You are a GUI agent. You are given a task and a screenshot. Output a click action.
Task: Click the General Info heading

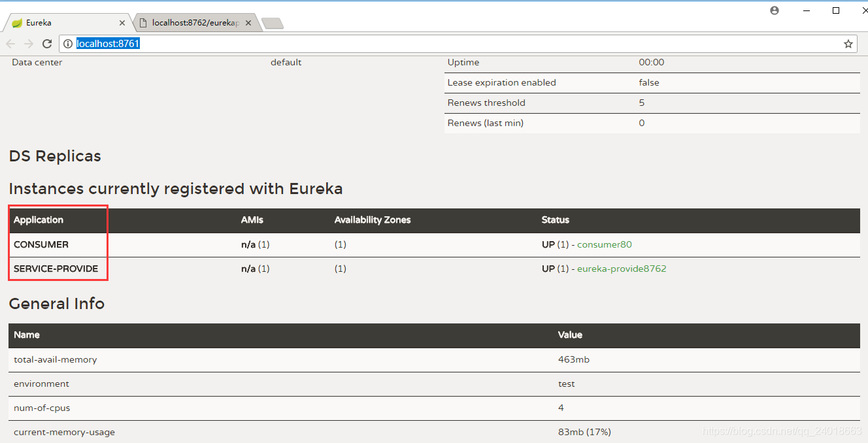point(57,304)
